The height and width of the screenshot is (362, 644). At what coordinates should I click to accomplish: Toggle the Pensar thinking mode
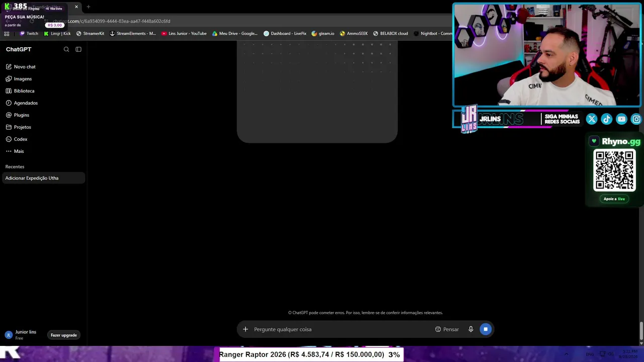[447, 329]
